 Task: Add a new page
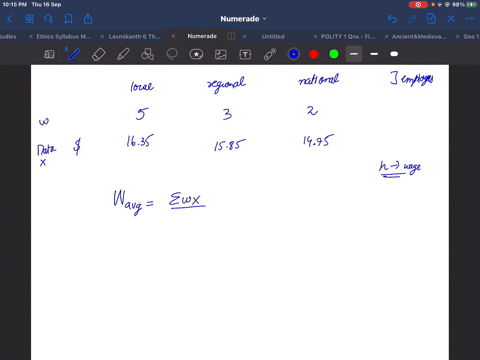(431, 19)
